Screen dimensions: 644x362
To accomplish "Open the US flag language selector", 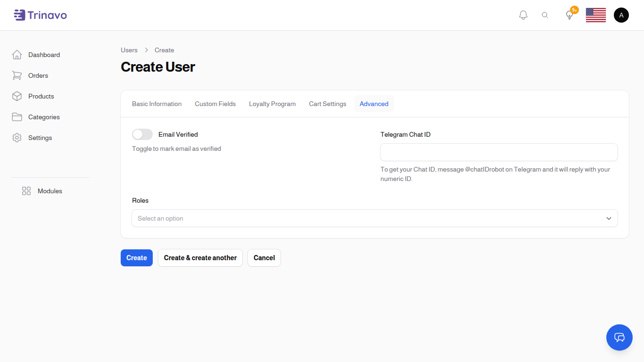I will click(595, 15).
